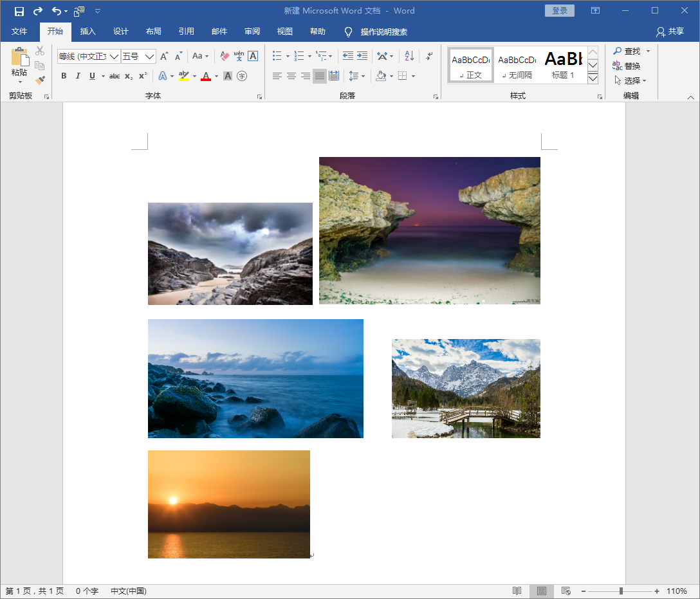Open the font size dropdown
The width and height of the screenshot is (700, 599).
pos(149,57)
